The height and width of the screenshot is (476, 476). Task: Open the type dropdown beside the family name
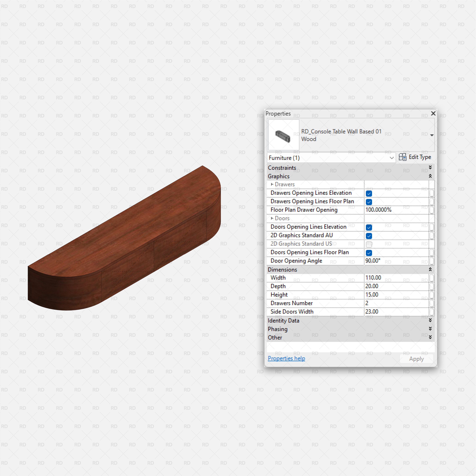click(x=432, y=135)
